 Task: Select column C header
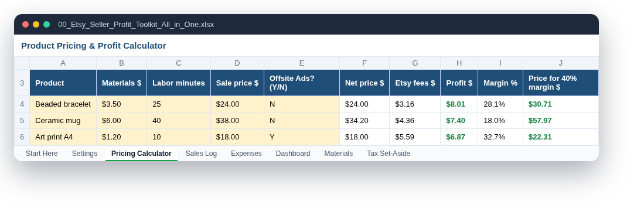coord(179,63)
